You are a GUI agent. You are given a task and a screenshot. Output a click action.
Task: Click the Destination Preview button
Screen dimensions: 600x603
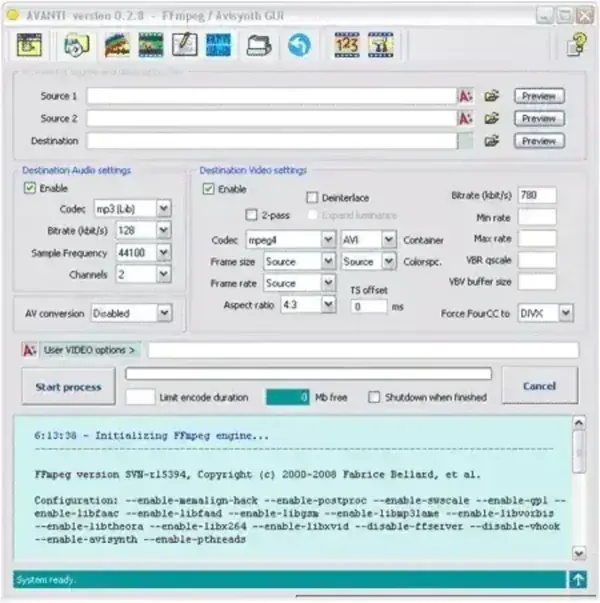coord(539,141)
